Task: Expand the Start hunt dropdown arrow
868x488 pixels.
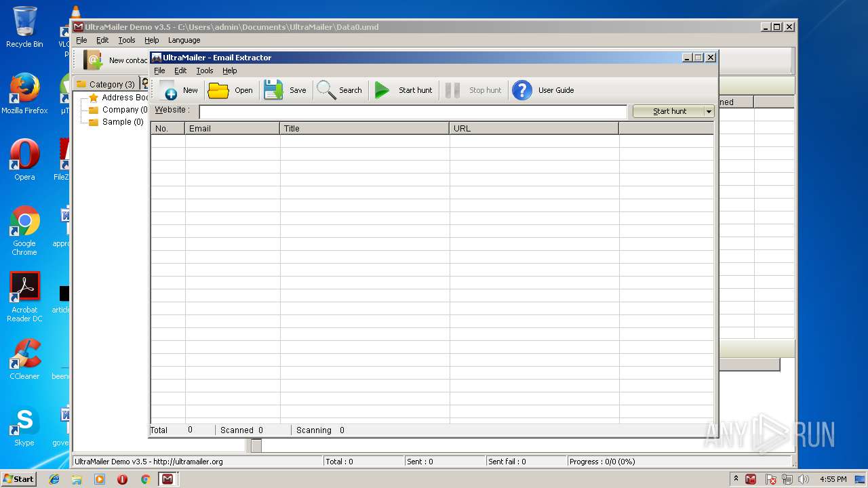Action: pos(709,111)
